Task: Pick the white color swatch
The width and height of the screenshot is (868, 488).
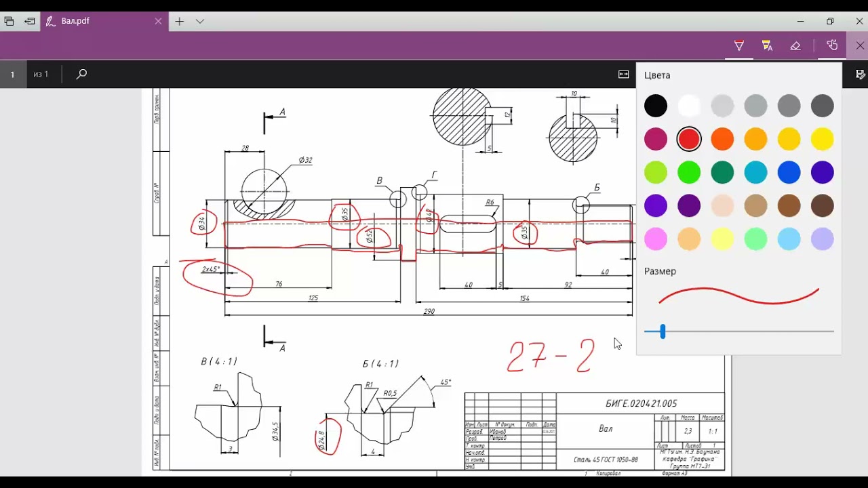Action: tap(689, 106)
